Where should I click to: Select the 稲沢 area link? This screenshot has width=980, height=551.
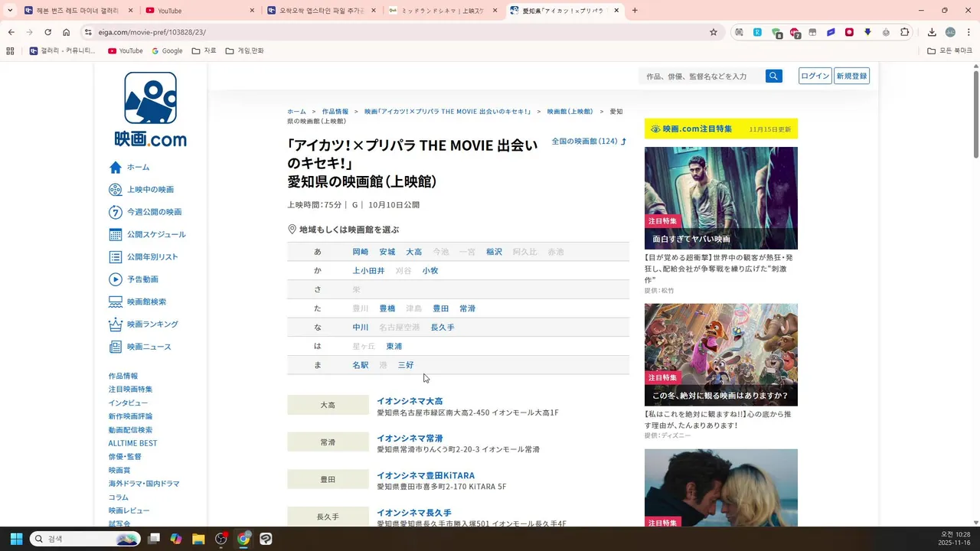[494, 252]
